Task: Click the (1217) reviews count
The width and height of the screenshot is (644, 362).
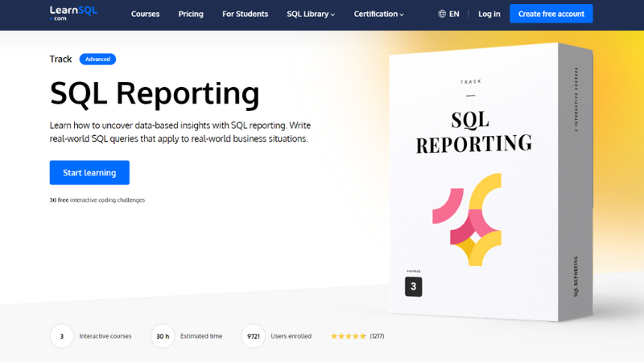Action: click(377, 336)
